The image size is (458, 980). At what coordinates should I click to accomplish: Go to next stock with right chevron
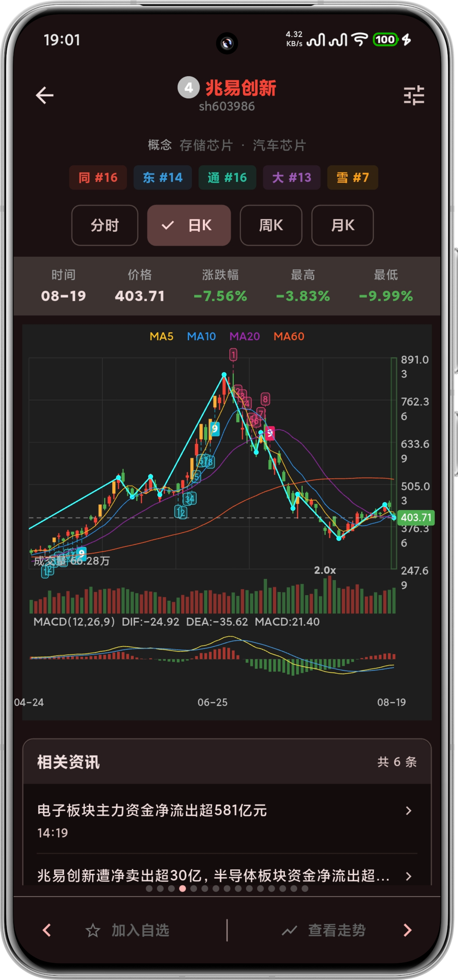[x=408, y=930]
